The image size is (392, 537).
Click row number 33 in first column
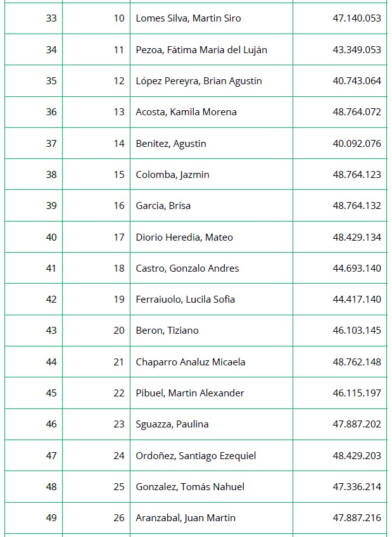(51, 18)
